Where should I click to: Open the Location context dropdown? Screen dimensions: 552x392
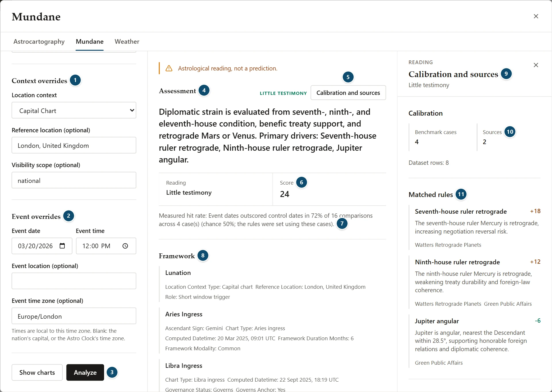(x=74, y=110)
